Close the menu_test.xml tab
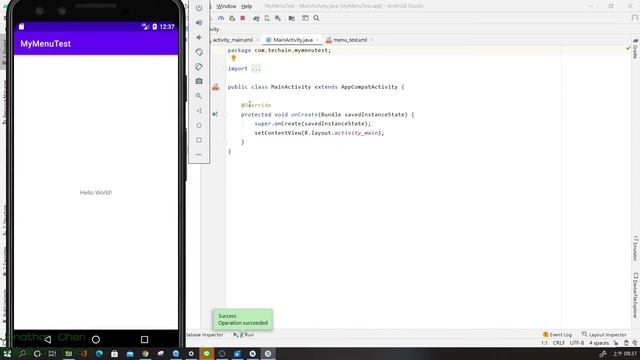 371,40
